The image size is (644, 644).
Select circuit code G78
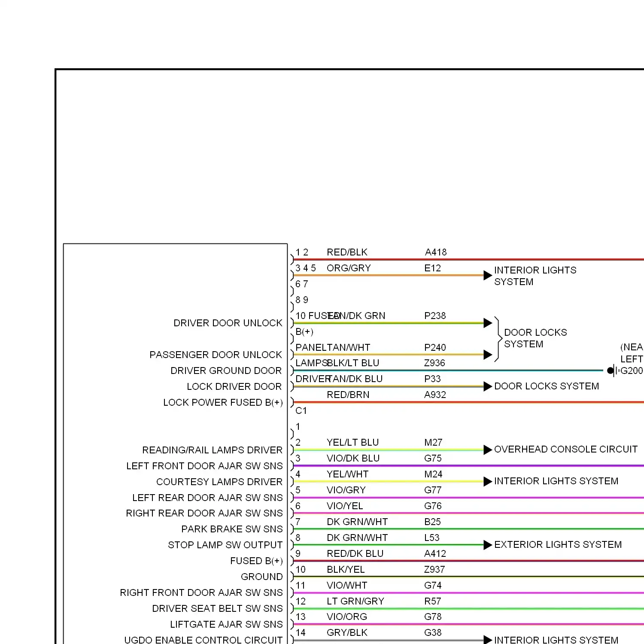(433, 617)
